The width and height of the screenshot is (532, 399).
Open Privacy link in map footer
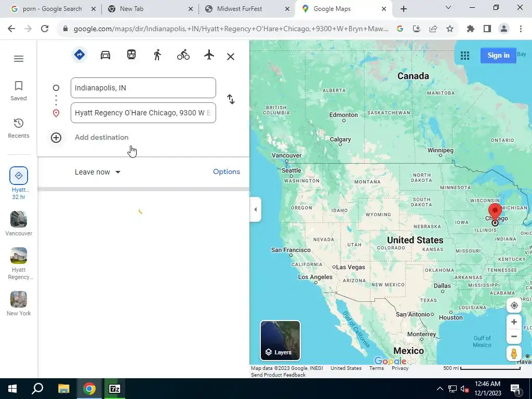pyautogui.click(x=400, y=368)
